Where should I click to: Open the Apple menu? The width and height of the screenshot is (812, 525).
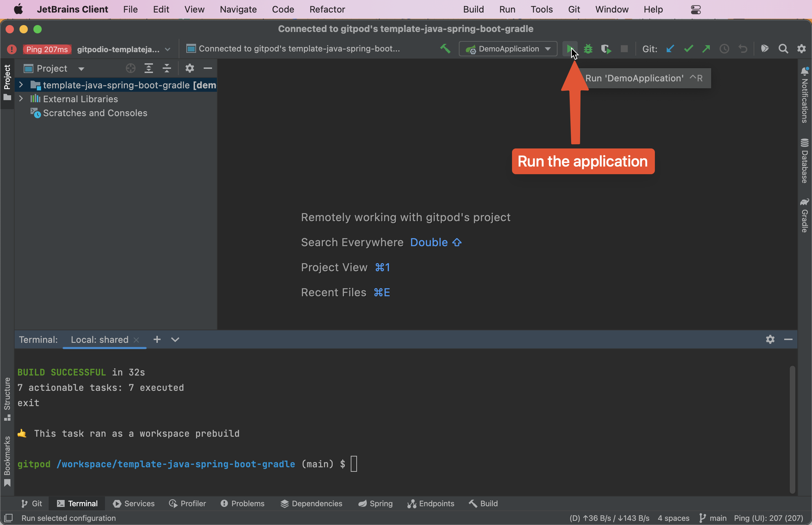[18, 9]
